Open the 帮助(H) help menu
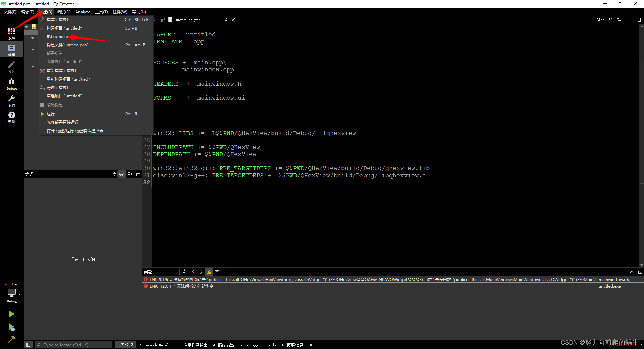Image resolution: width=644 pixels, height=349 pixels. click(x=139, y=12)
